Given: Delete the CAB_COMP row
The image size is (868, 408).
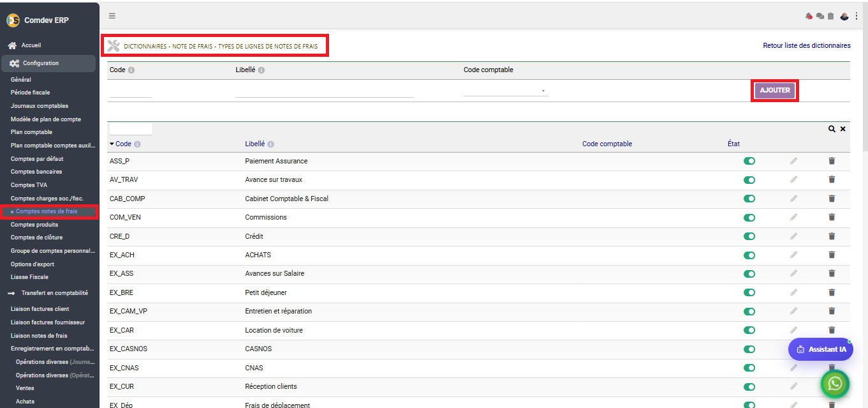Looking at the screenshot, I should pyautogui.click(x=832, y=199).
